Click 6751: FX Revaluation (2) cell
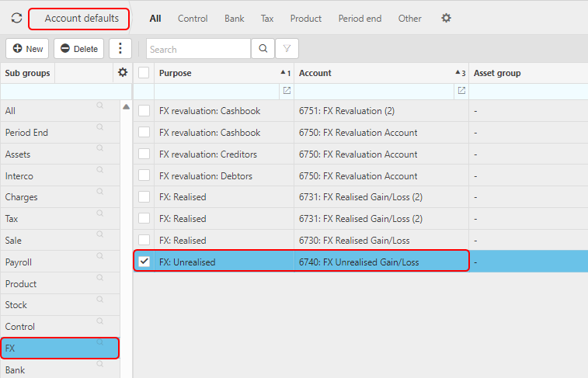This screenshot has width=588, height=378. coord(381,111)
